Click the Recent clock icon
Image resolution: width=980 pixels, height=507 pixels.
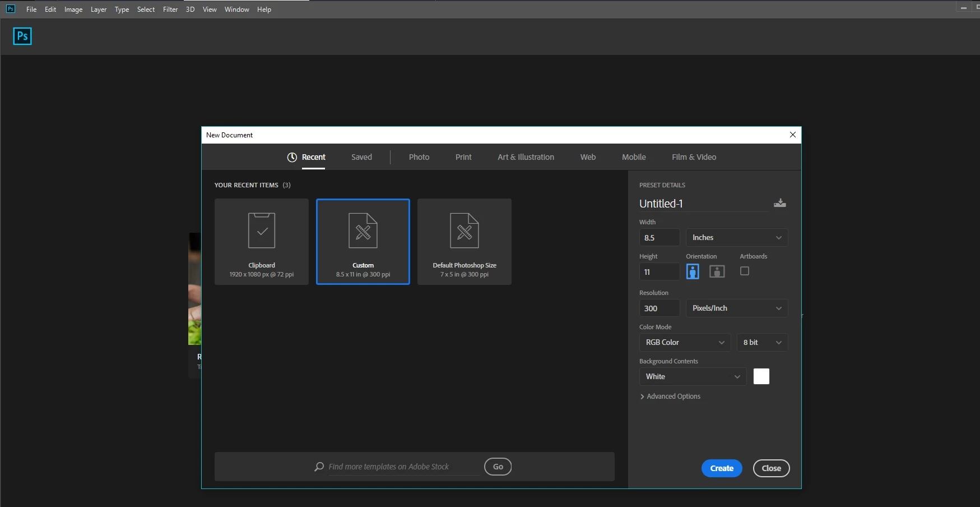point(292,158)
